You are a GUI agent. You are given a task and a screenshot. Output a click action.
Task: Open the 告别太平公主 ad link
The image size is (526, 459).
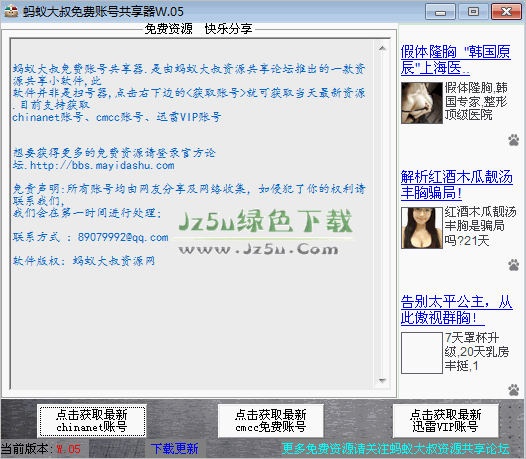(x=457, y=309)
